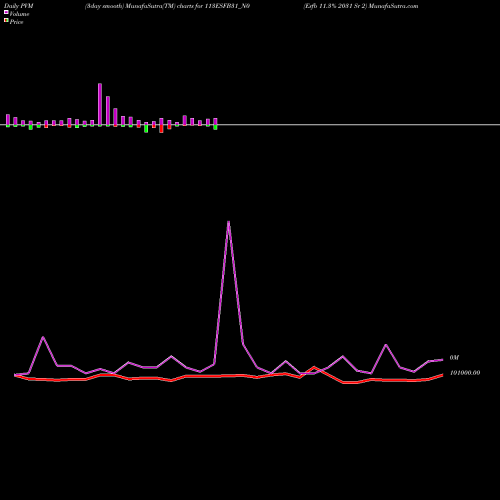Click the peak of the magenta volume line
The height and width of the screenshot is (500, 500).
pos(228,222)
